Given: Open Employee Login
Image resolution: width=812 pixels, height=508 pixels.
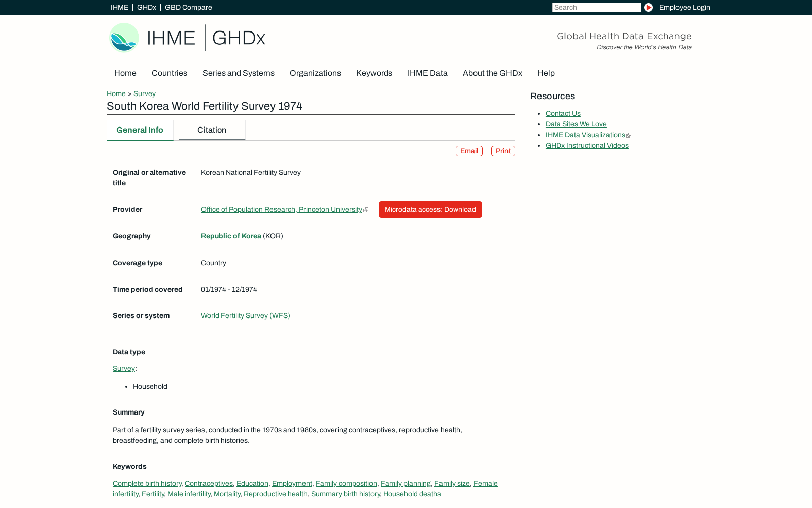Looking at the screenshot, I should point(685,7).
